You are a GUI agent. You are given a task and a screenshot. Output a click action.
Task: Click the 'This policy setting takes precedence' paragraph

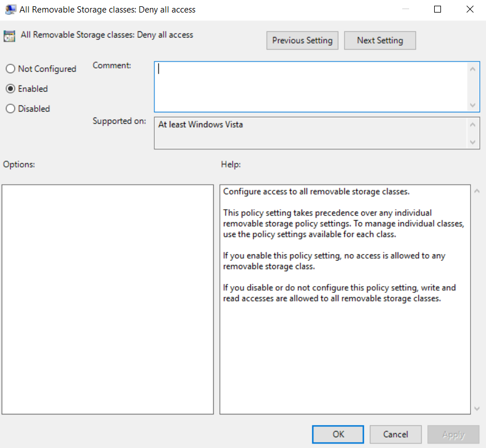click(344, 223)
